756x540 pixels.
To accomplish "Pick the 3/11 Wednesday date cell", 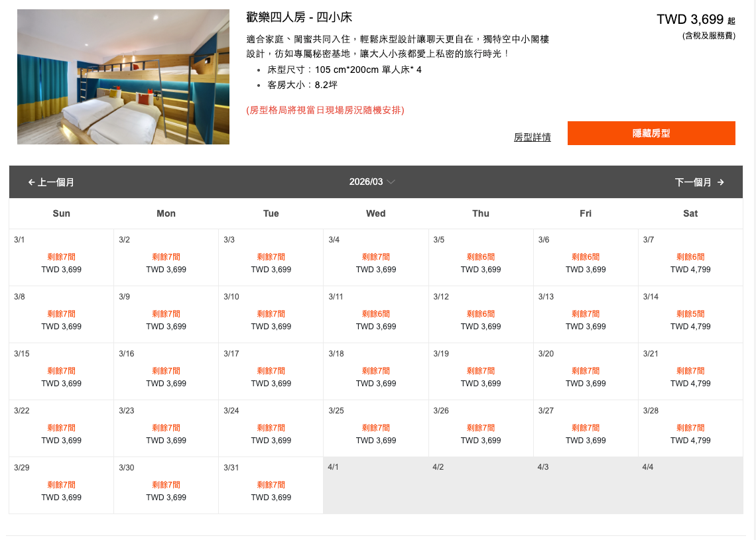I will pos(375,315).
